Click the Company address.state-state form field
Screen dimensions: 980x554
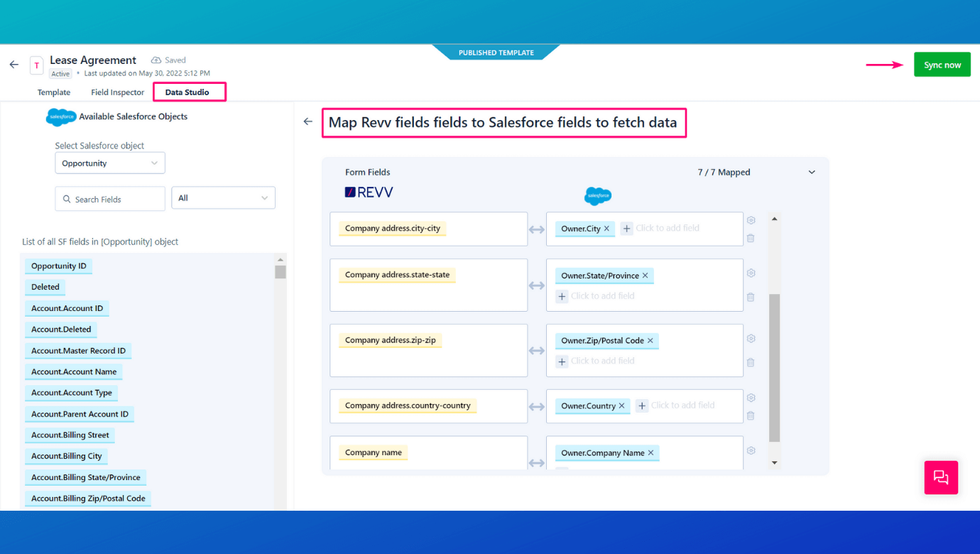pyautogui.click(x=397, y=276)
